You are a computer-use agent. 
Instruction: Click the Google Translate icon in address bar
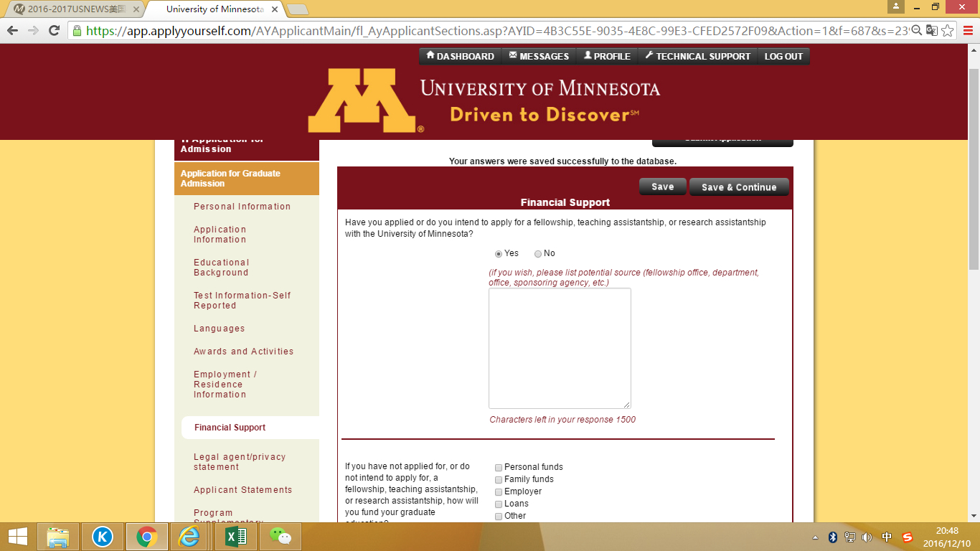pyautogui.click(x=931, y=31)
